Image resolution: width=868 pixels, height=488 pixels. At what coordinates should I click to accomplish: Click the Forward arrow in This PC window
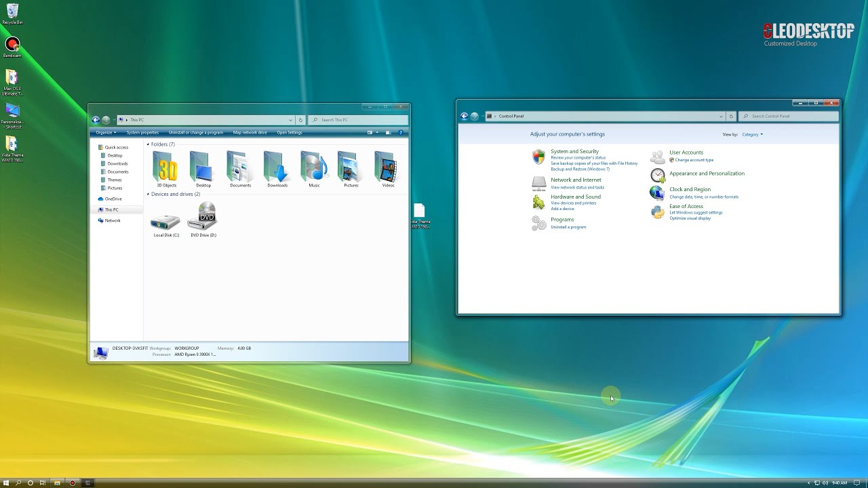[106, 120]
